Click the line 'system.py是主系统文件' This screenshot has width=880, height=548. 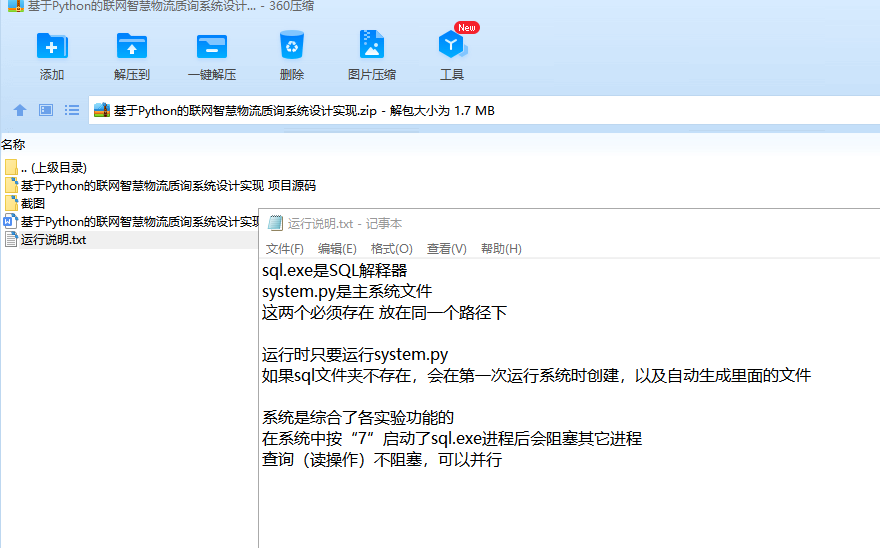[347, 291]
